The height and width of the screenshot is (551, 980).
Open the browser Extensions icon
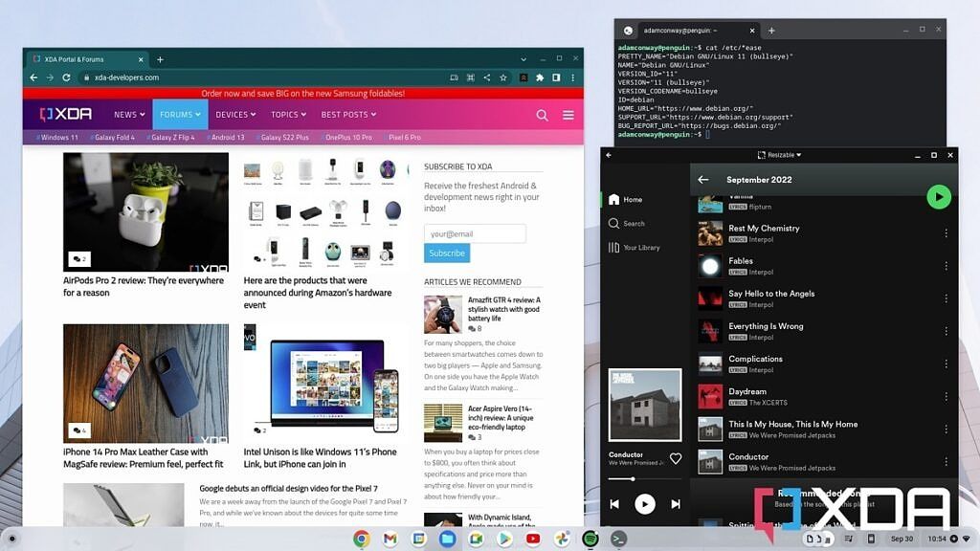click(541, 77)
